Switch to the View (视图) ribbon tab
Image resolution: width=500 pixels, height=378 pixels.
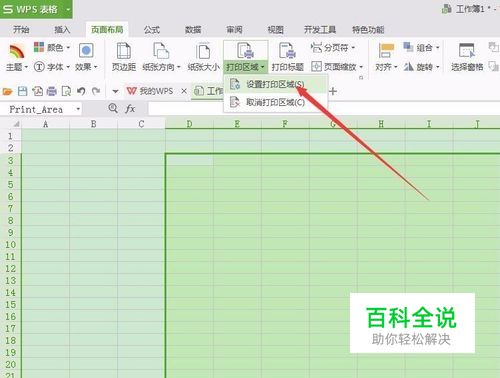pos(275,30)
